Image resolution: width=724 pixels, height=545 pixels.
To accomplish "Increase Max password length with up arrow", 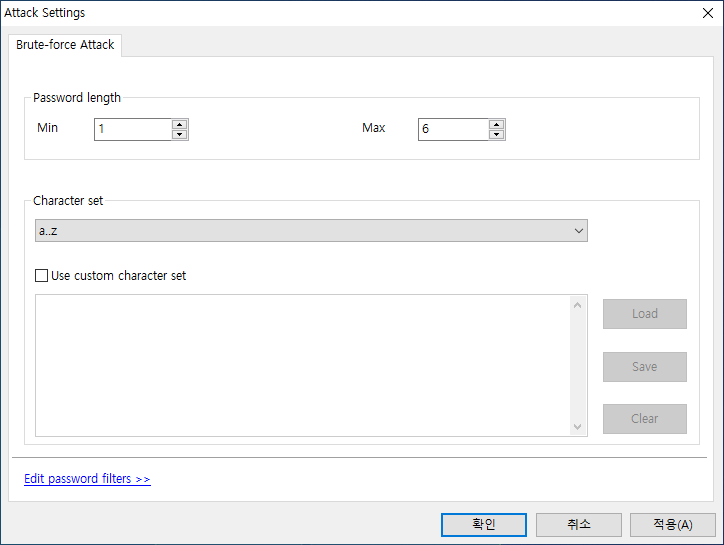I will [x=497, y=124].
